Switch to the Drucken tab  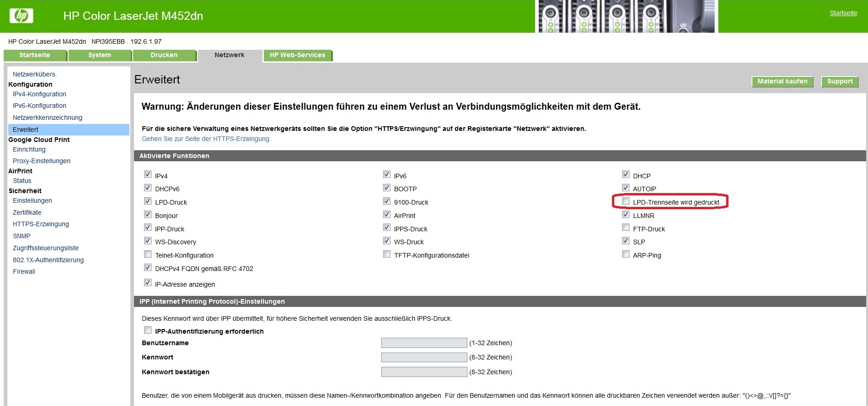164,55
